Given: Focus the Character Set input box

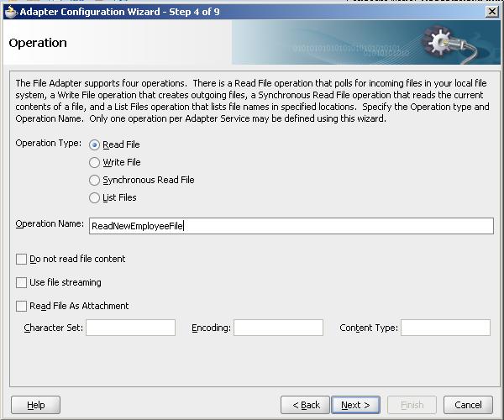Looking at the screenshot, I should click(130, 328).
